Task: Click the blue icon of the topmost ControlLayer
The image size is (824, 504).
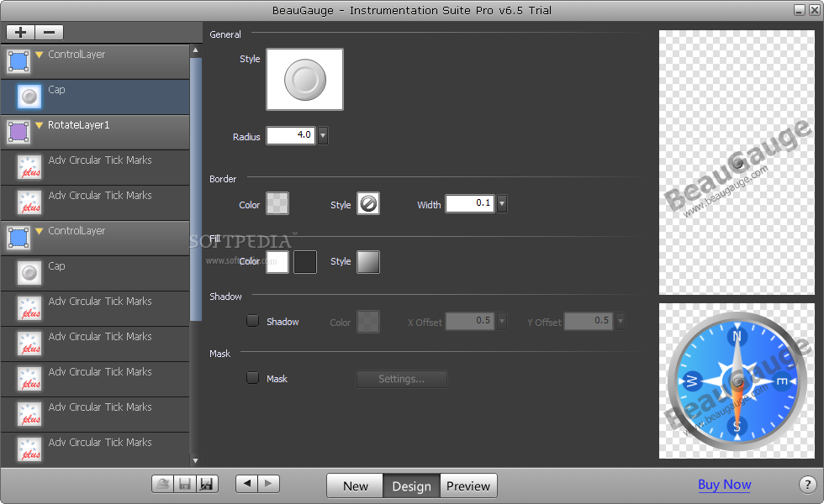Action: pos(18,61)
